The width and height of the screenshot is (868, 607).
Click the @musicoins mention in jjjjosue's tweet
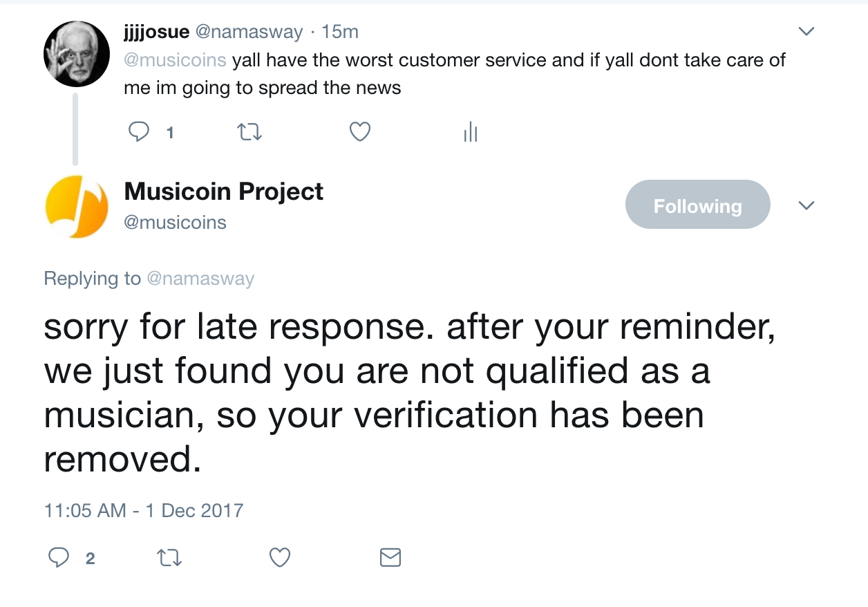[x=175, y=60]
